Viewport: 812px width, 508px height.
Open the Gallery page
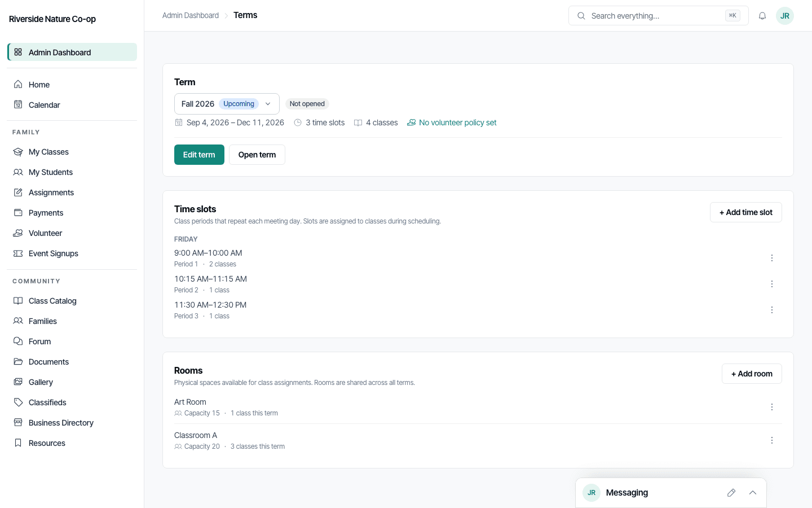coord(72,382)
